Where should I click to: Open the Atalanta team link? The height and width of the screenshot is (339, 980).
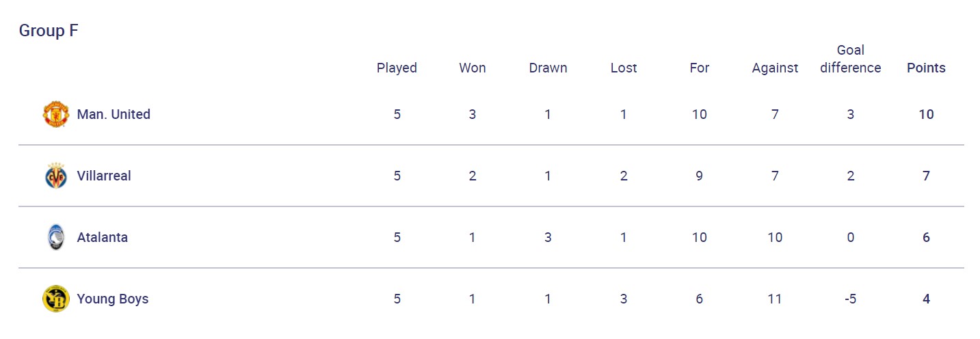(103, 238)
